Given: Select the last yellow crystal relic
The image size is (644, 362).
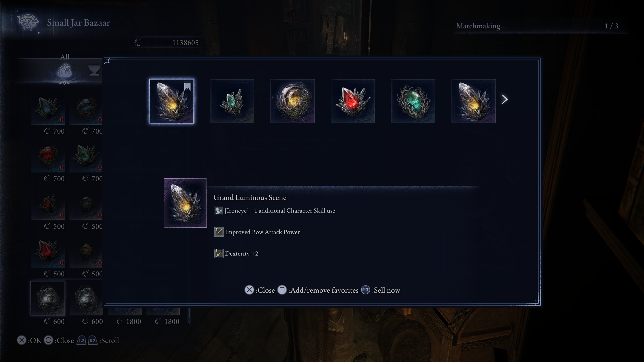Looking at the screenshot, I should coord(473,101).
